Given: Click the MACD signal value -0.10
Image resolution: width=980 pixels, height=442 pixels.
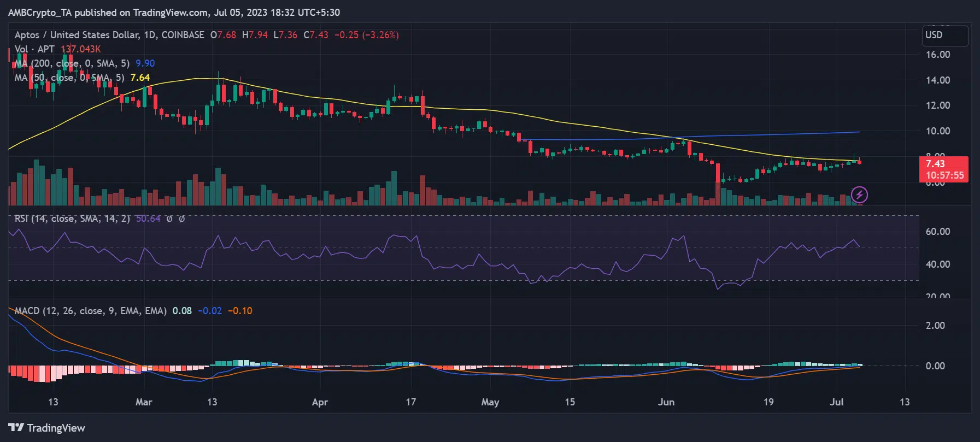Looking at the screenshot, I should [x=240, y=311].
